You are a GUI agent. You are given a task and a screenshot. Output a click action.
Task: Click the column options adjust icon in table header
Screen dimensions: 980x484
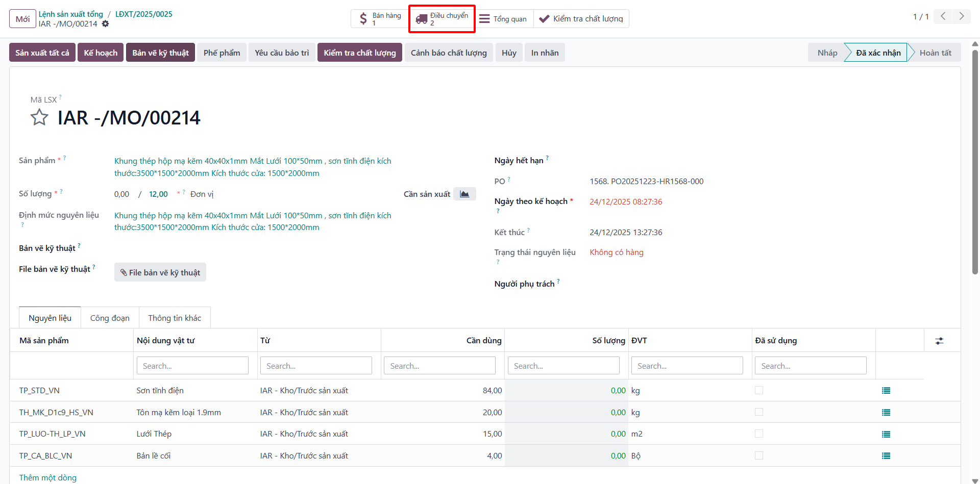(939, 341)
